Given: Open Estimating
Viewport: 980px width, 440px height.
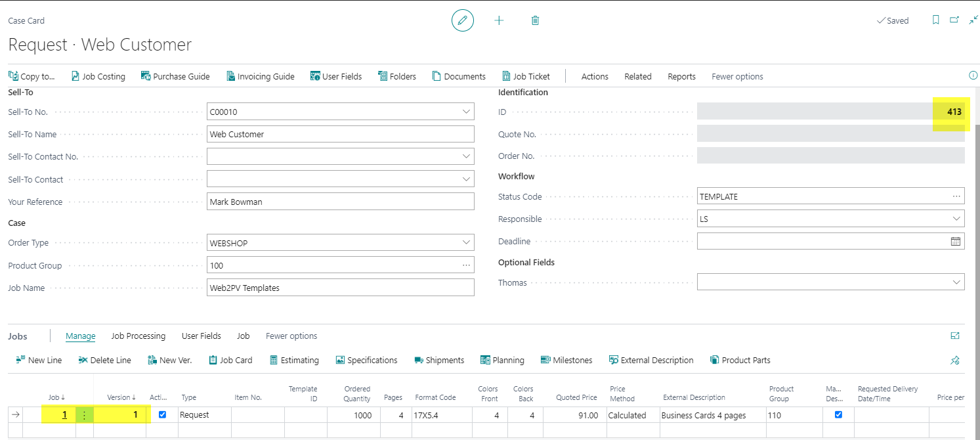Looking at the screenshot, I should (294, 360).
